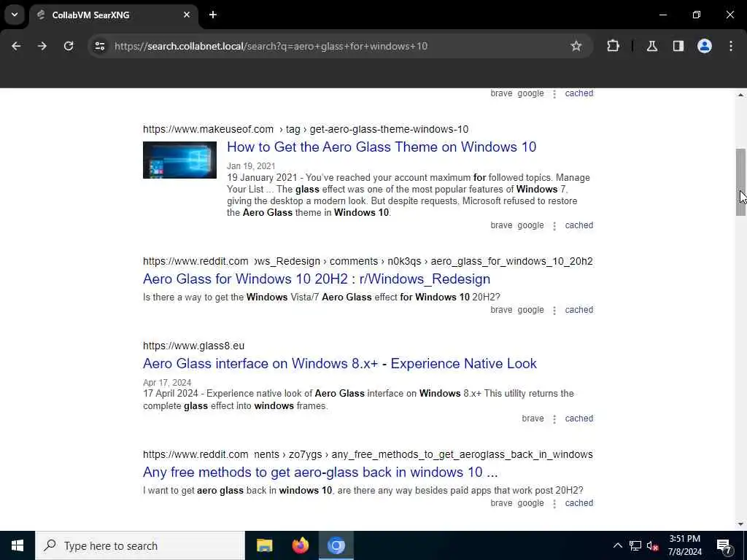This screenshot has height=560, width=747.
Task: Click the https://www.glass8.eu URL text
Action: click(x=193, y=346)
